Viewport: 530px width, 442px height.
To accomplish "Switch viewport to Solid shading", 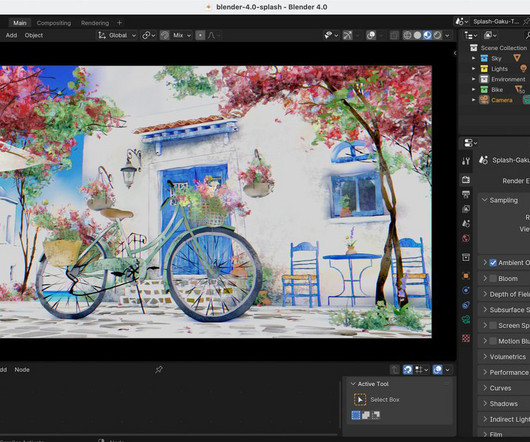I will click(417, 35).
